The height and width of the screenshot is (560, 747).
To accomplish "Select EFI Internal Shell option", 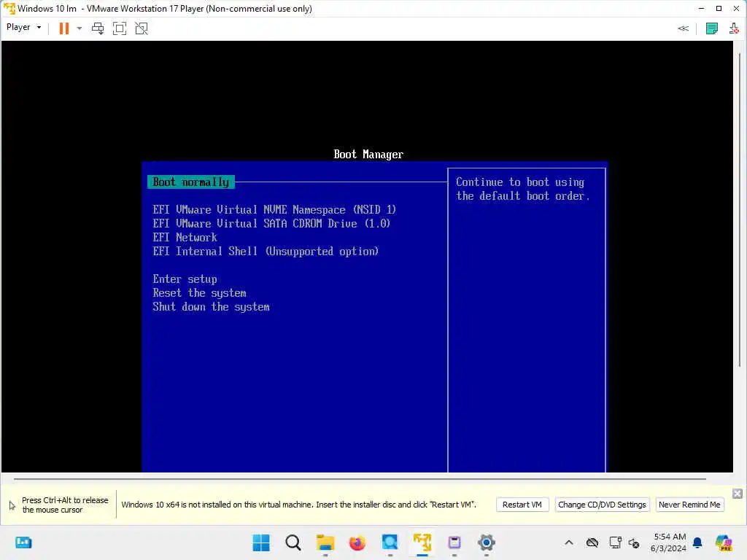I will 266,251.
